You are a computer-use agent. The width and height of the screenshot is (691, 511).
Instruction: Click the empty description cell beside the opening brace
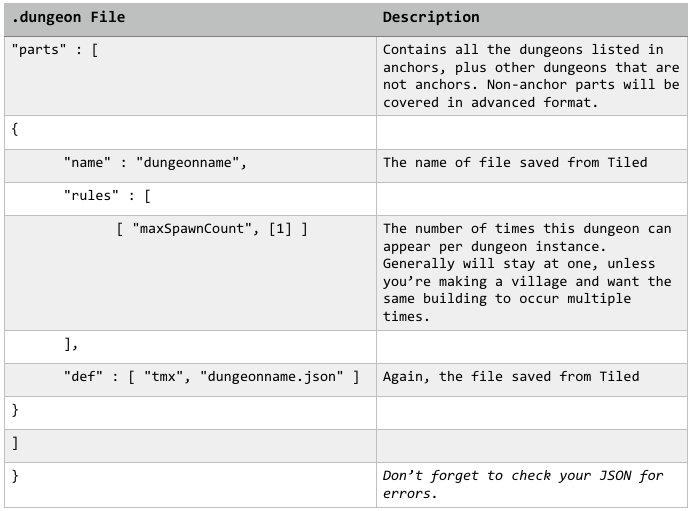pyautogui.click(x=531, y=131)
